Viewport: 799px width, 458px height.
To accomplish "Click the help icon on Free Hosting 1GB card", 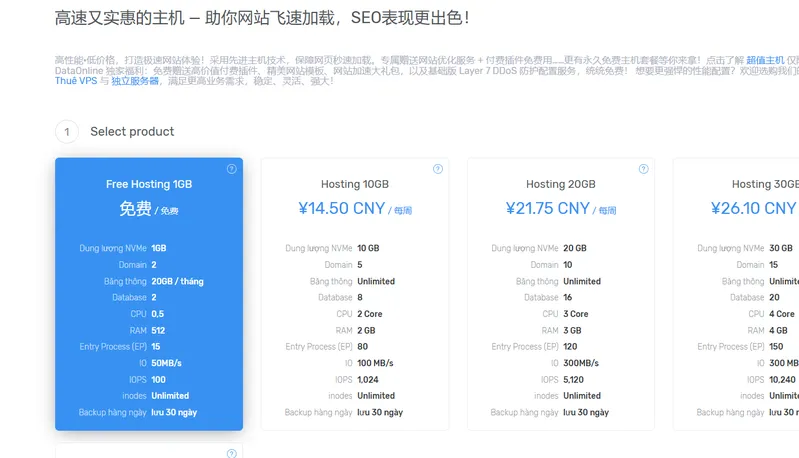I will 232,169.
